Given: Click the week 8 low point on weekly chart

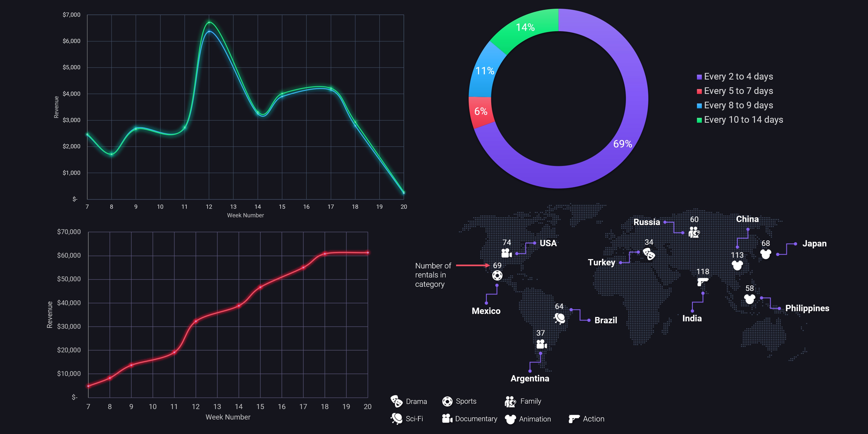Looking at the screenshot, I should tap(111, 155).
